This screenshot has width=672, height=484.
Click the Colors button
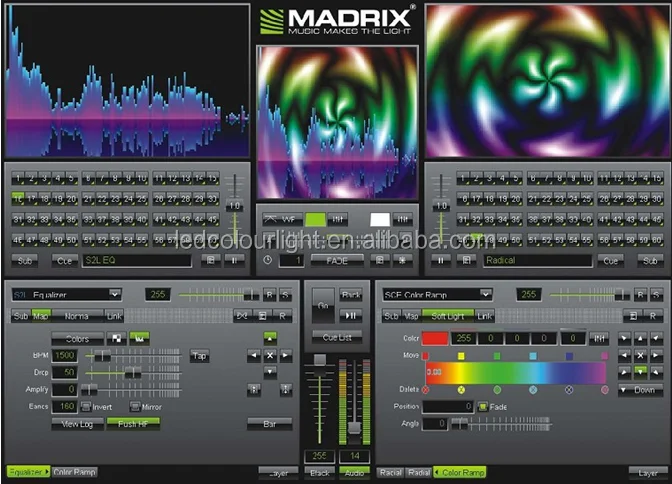coord(78,338)
